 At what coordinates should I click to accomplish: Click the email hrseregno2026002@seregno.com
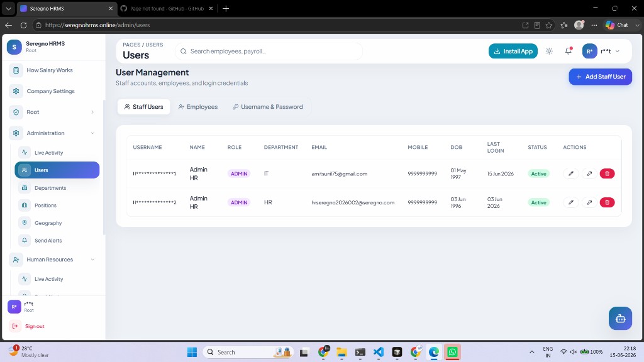(353, 202)
